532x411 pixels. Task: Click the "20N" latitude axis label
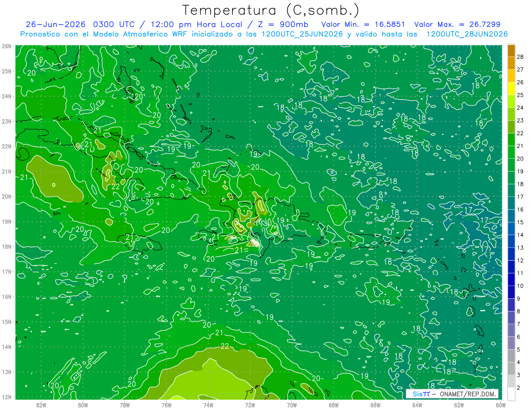coord(6,196)
